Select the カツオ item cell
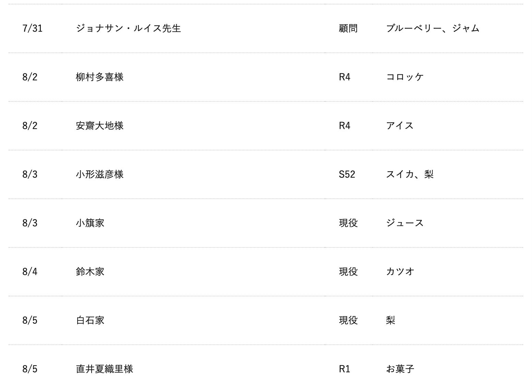Image resolution: width=532 pixels, height=392 pixels. (400, 272)
